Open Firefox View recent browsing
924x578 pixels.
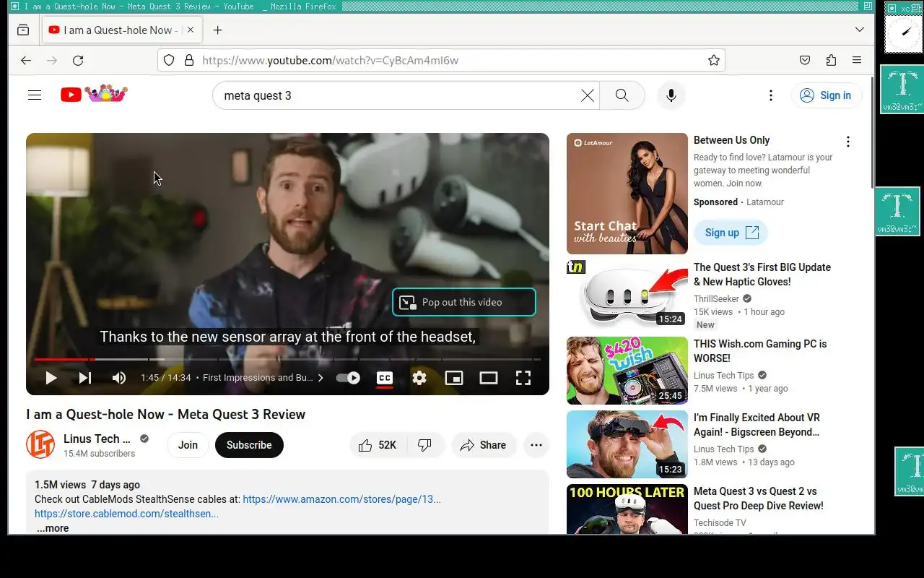[23, 30]
